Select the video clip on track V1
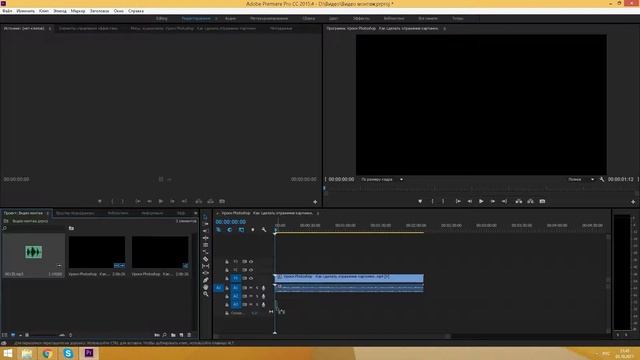The width and height of the screenshot is (640, 360). pyautogui.click(x=349, y=278)
